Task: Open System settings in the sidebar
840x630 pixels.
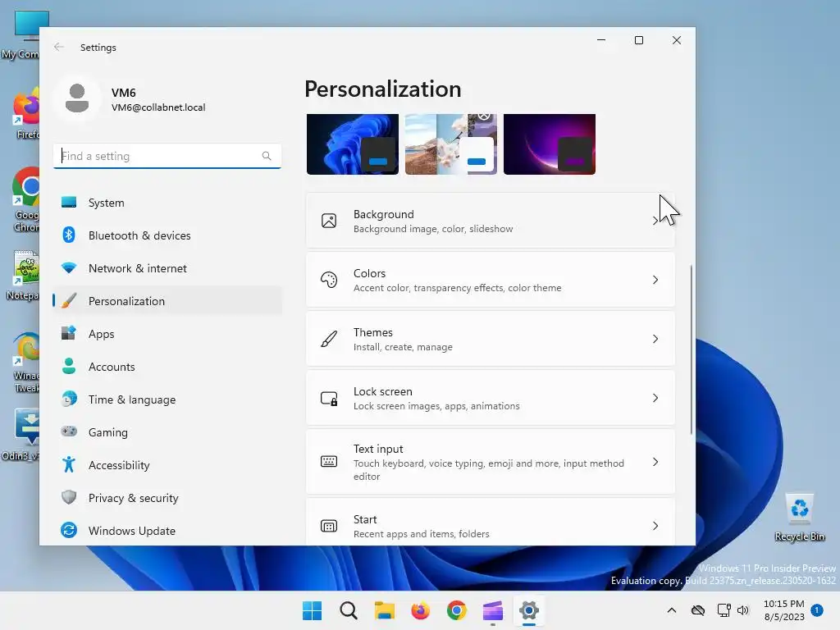Action: [x=167, y=203]
